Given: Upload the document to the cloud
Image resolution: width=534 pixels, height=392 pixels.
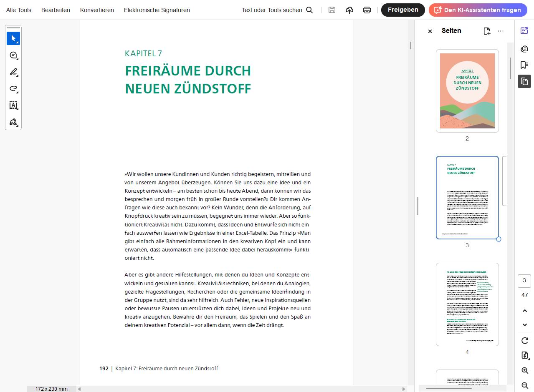Looking at the screenshot, I should point(349,10).
